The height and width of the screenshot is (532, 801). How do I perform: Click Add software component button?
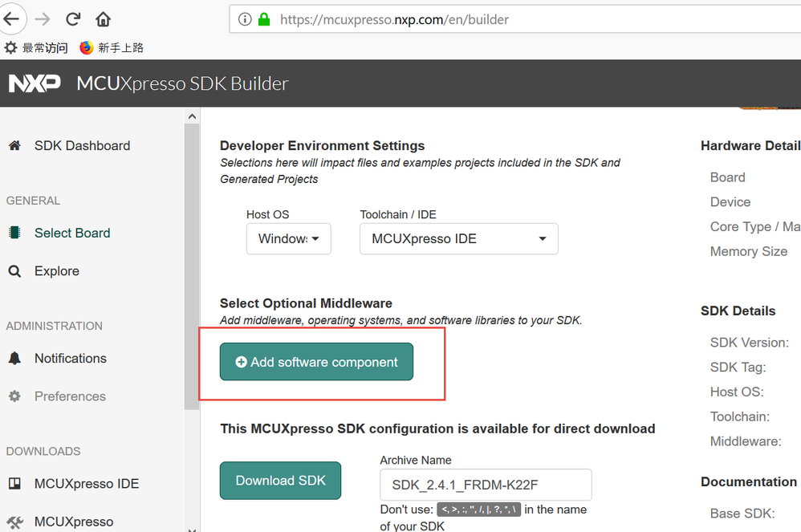click(316, 362)
